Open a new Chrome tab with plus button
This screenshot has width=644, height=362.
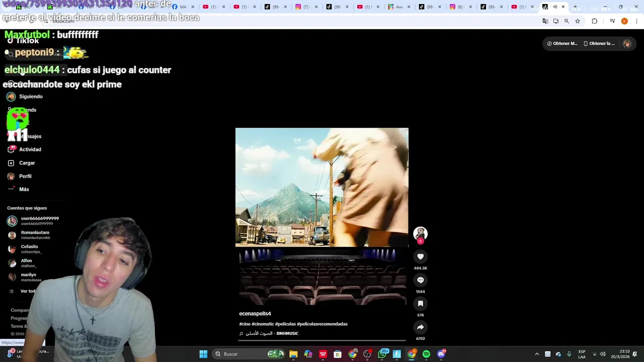click(575, 7)
